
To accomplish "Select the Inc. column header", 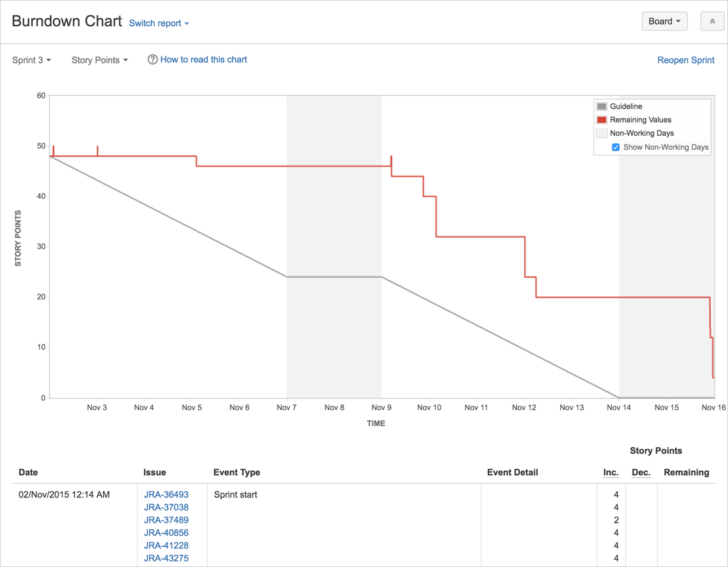I will click(611, 472).
